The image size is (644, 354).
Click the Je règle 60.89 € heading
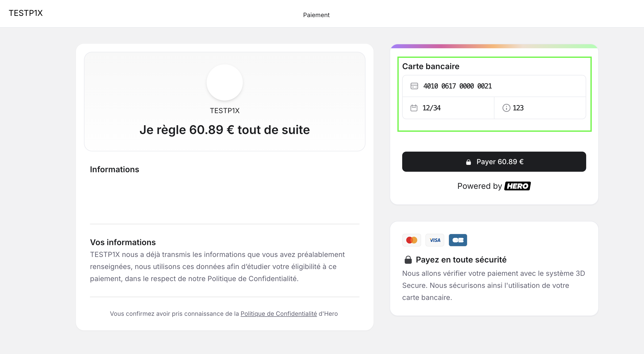tap(224, 130)
